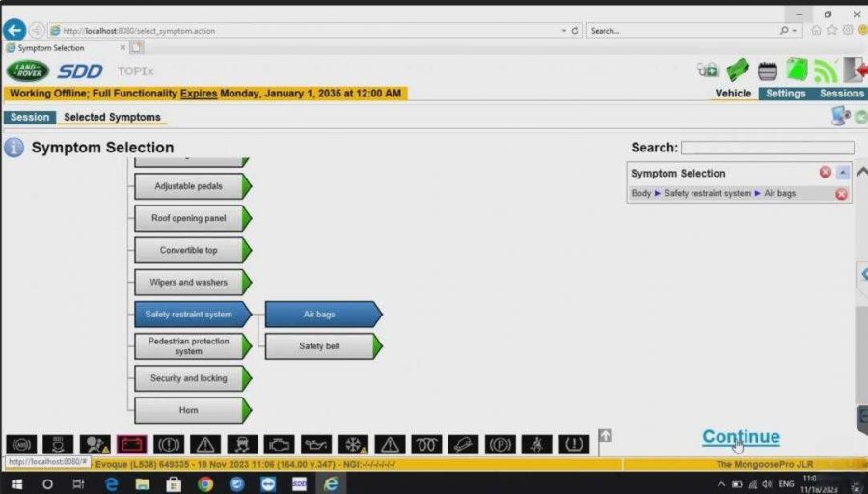Select the Safety belt symptom
868x494 pixels.
(x=319, y=346)
